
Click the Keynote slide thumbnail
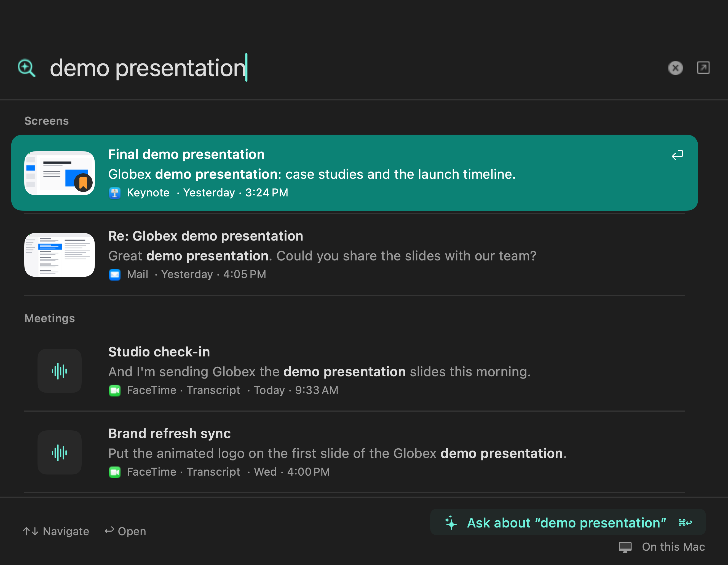(x=60, y=173)
